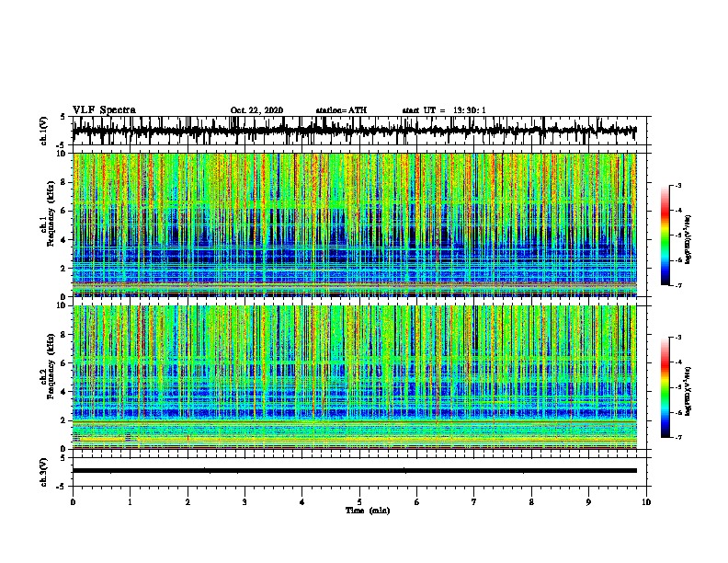Click the '-7' label on lower colorbar
Image resolution: width=728 pixels, height=563 pixels.
(677, 437)
